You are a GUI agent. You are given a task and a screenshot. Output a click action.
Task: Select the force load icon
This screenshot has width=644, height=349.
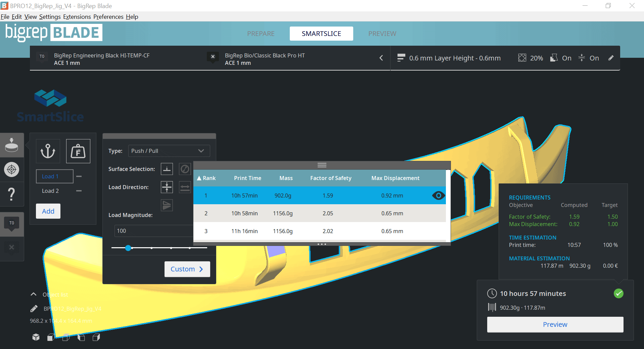click(x=78, y=151)
